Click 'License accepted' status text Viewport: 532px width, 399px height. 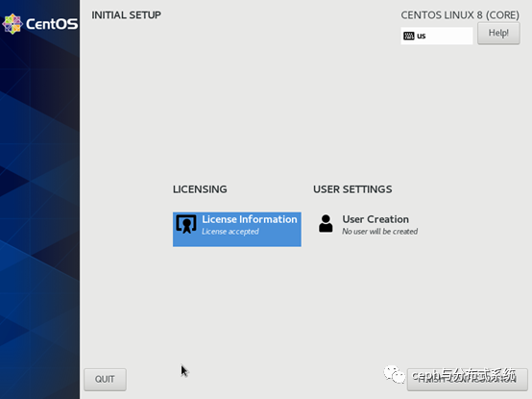coord(230,232)
